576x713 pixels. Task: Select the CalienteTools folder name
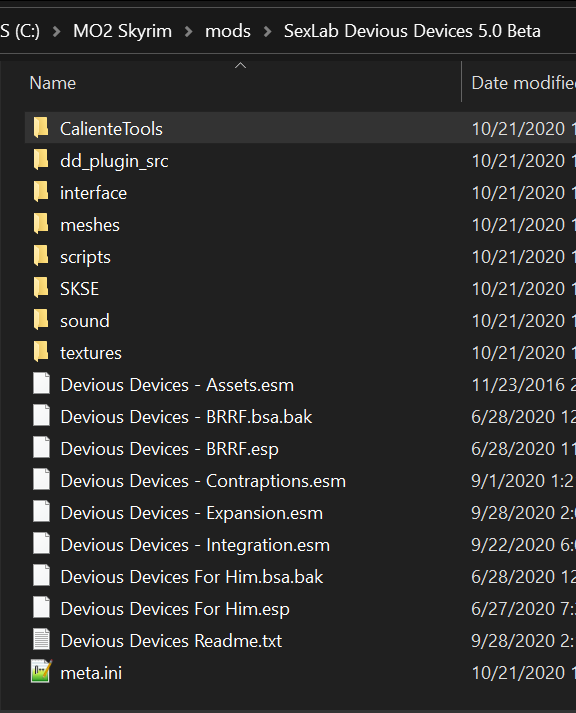click(x=111, y=129)
